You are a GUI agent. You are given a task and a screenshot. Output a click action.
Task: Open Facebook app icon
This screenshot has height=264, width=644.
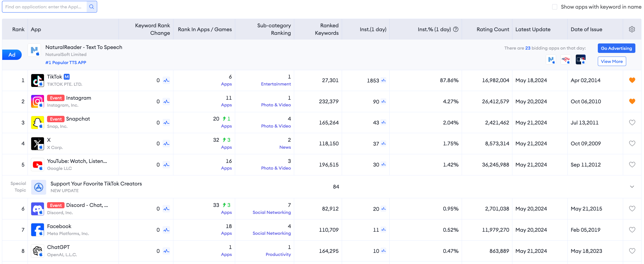38,230
